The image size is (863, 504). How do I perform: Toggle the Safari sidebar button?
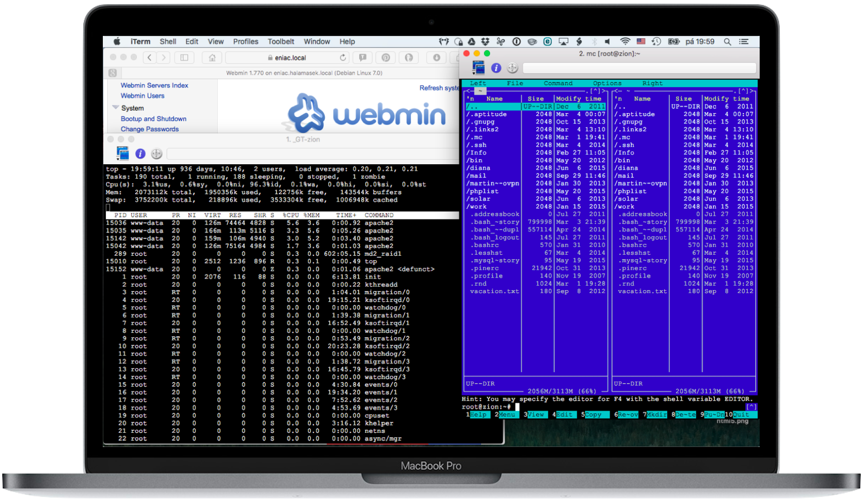click(185, 58)
